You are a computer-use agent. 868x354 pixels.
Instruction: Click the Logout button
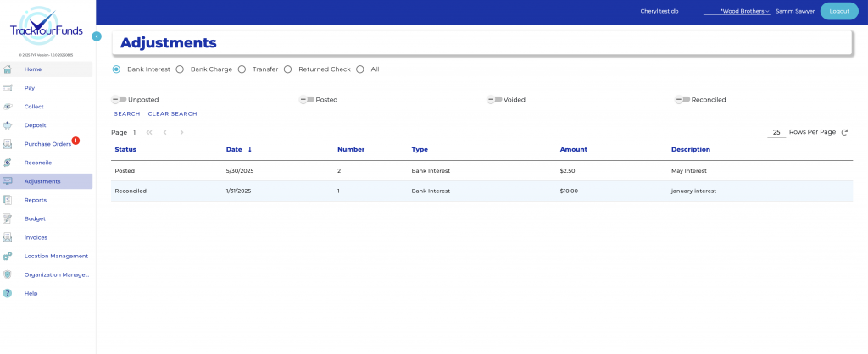point(839,11)
